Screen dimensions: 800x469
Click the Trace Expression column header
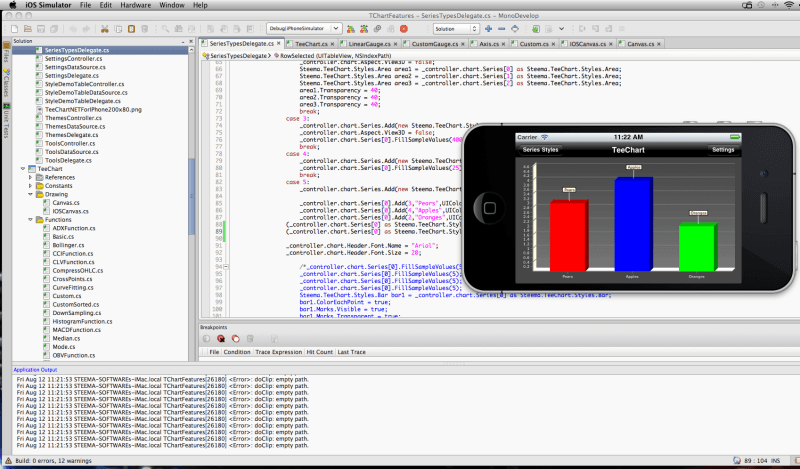click(x=279, y=352)
